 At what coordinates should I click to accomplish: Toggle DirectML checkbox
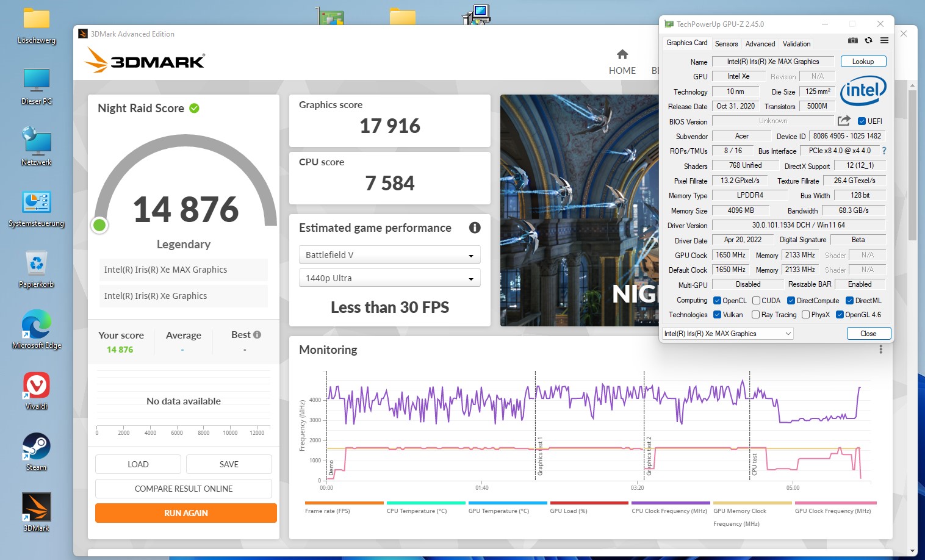(x=849, y=300)
